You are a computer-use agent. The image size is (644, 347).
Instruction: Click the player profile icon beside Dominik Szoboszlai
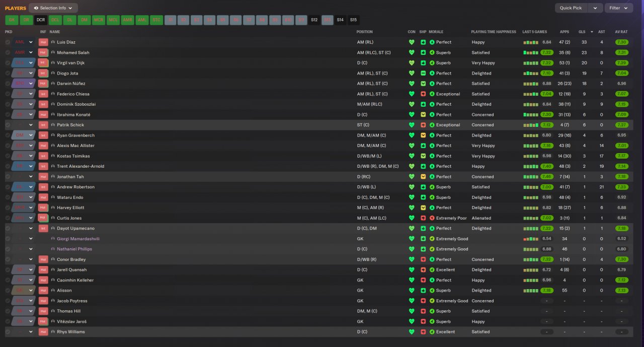[x=53, y=104]
